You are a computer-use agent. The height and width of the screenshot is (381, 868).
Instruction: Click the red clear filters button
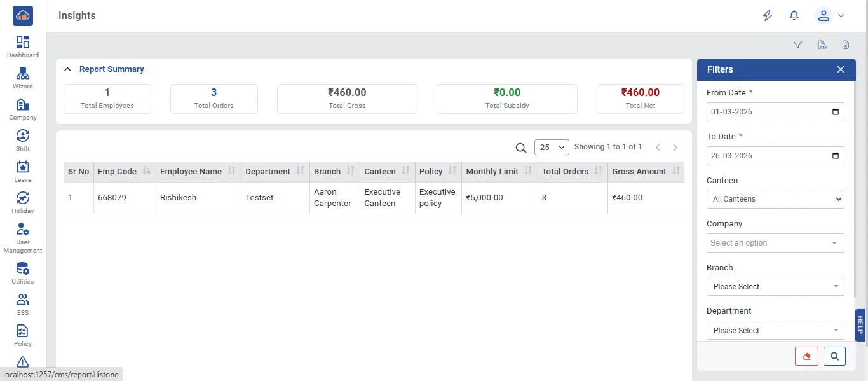806,356
